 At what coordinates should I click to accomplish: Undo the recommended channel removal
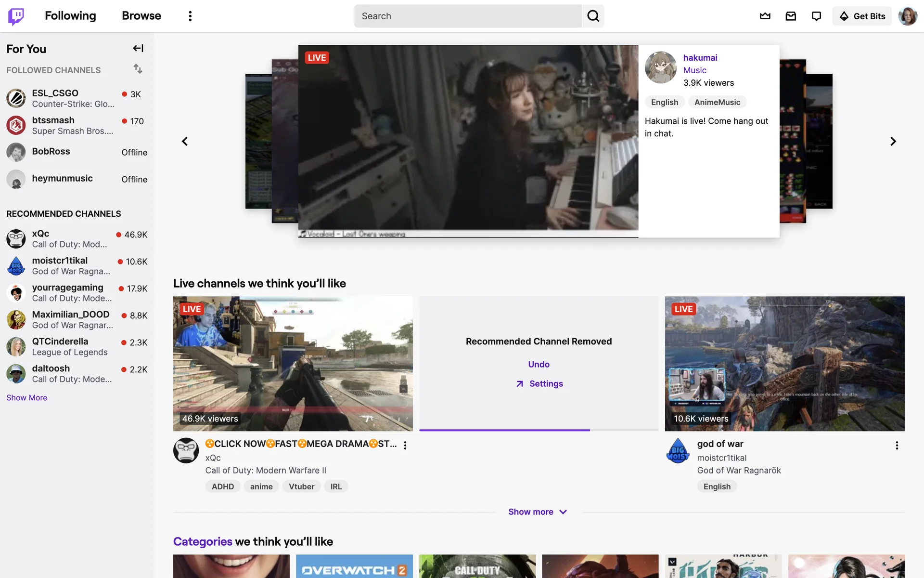click(539, 364)
